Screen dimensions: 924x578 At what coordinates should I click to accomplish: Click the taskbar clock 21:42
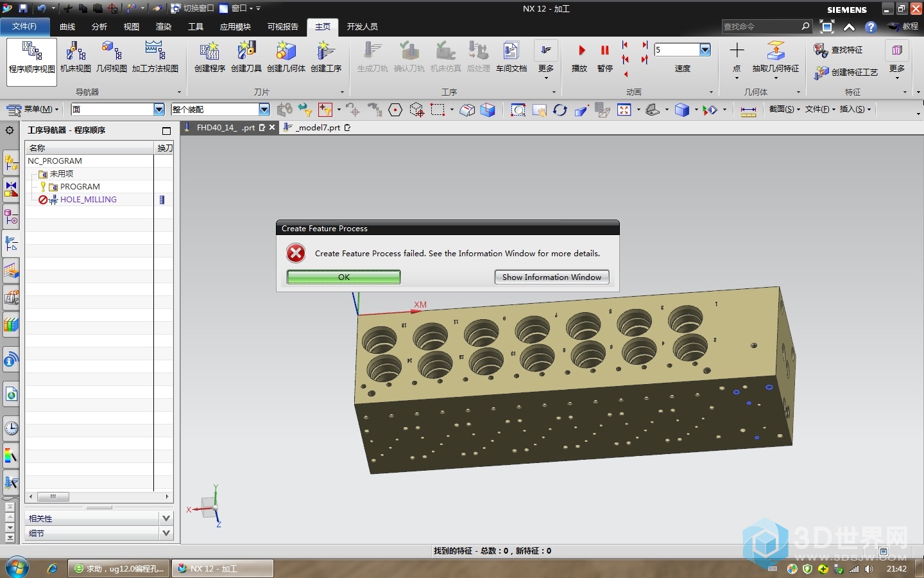pyautogui.click(x=896, y=569)
